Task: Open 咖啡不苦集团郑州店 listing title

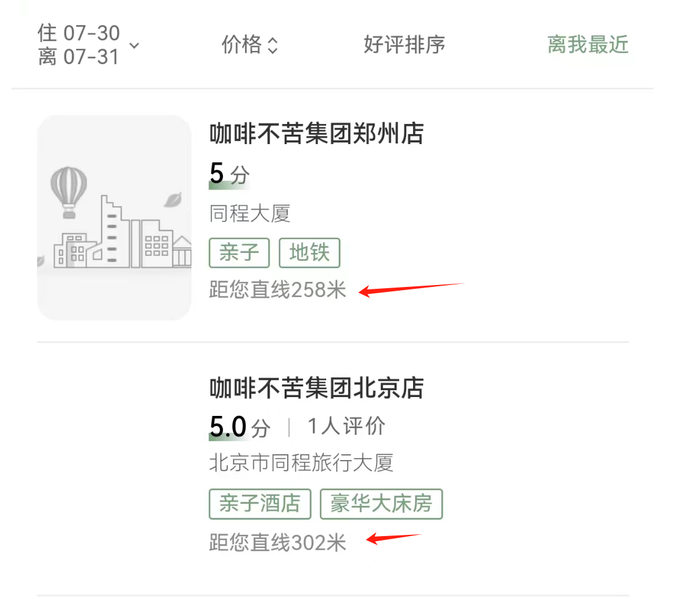Action: (317, 133)
